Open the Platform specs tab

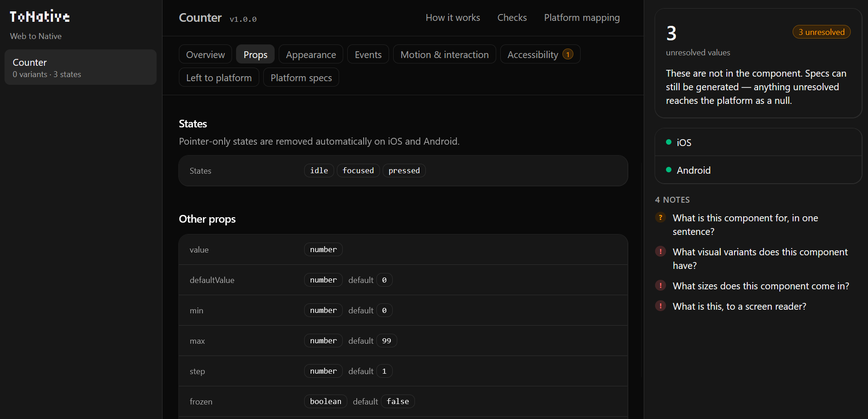tap(301, 78)
